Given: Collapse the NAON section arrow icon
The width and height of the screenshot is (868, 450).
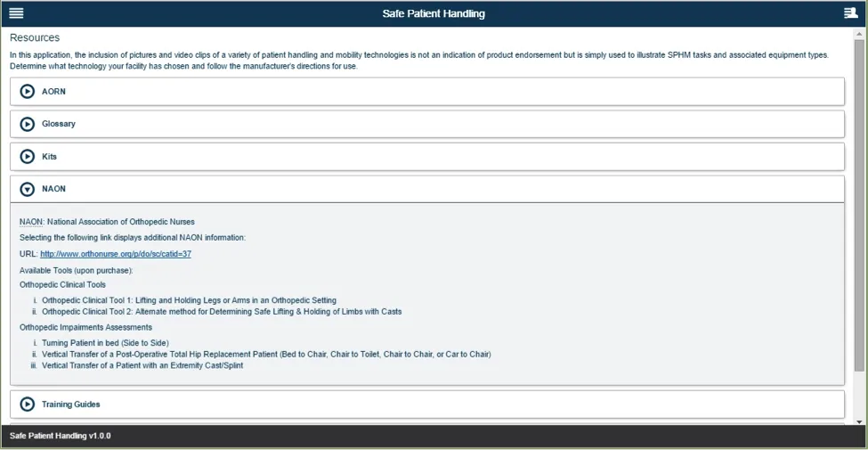Looking at the screenshot, I should pyautogui.click(x=27, y=190).
